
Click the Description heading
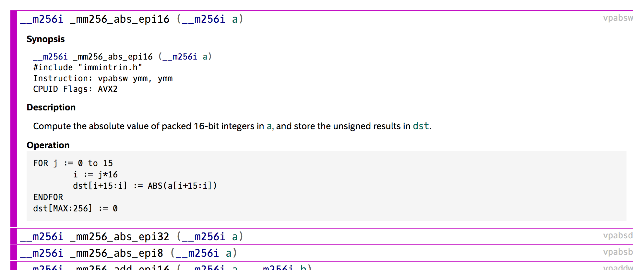pos(51,107)
